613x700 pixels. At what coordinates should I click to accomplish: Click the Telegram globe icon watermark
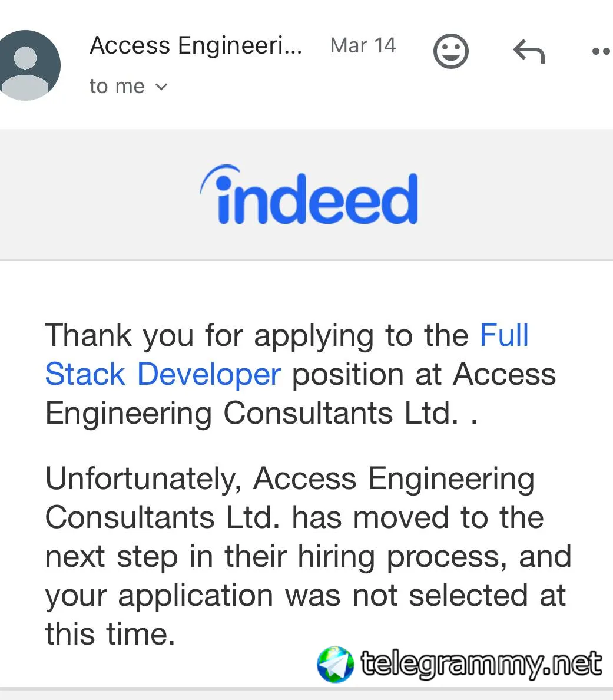(x=335, y=664)
